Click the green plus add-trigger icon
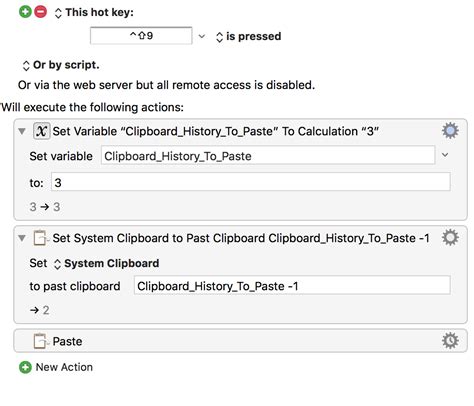Image resolution: width=474 pixels, height=406 pixels. click(x=25, y=12)
